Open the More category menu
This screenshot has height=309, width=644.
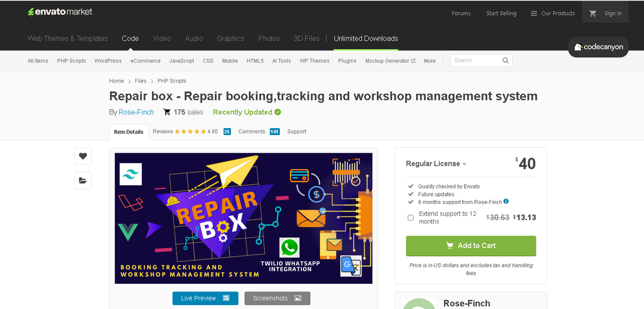tap(430, 61)
